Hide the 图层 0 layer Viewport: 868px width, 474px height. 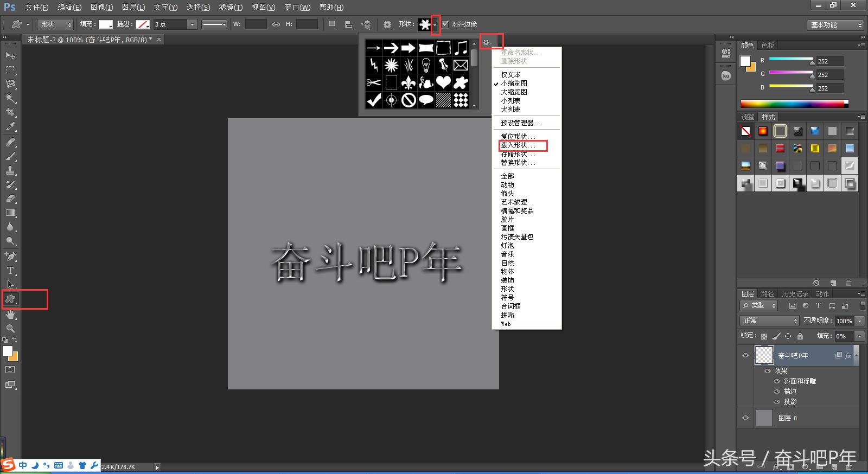pyautogui.click(x=745, y=418)
